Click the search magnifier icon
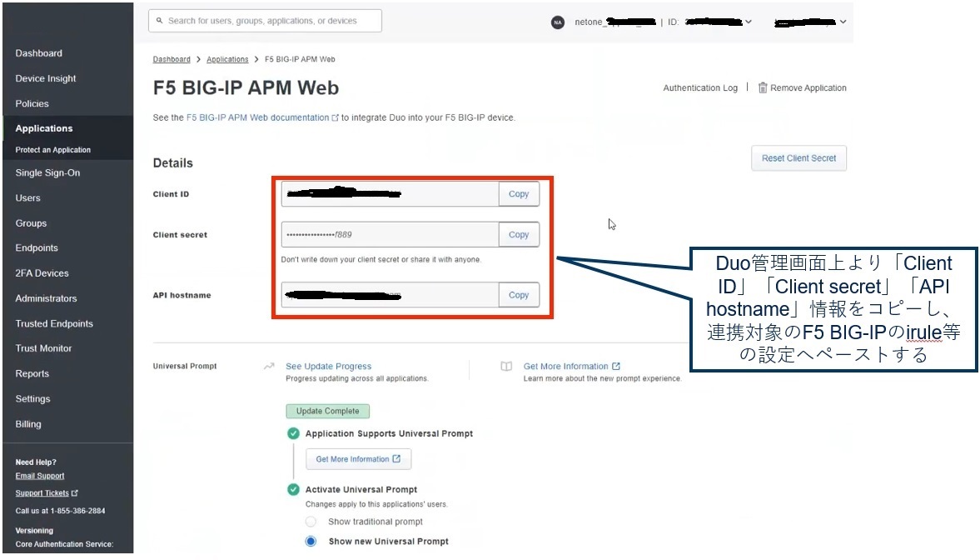Viewport: 980px width, 560px height. click(x=159, y=21)
